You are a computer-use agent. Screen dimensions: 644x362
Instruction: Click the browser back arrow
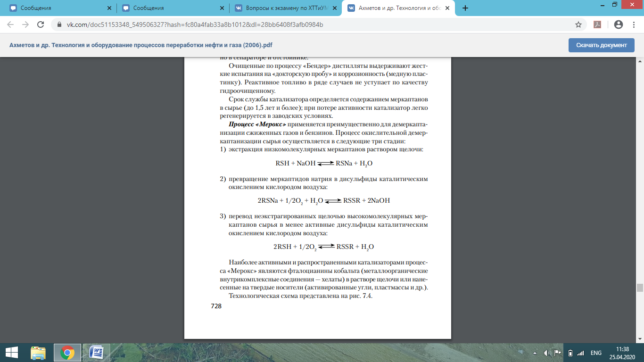tap(10, 25)
